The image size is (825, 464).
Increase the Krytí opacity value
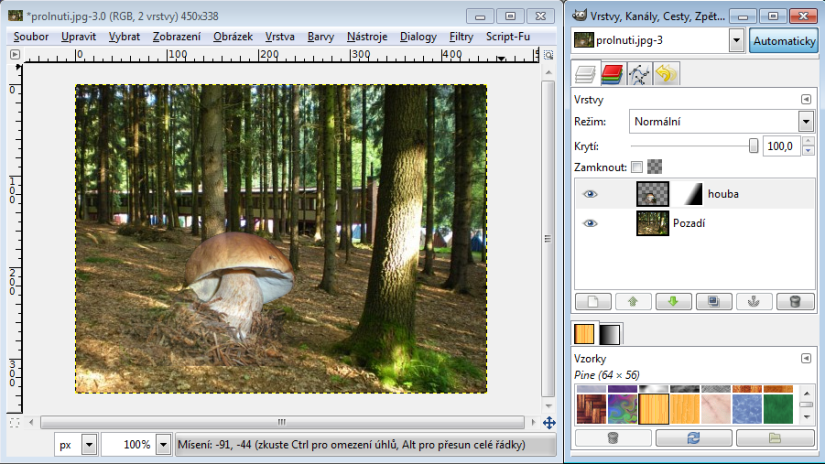click(808, 142)
